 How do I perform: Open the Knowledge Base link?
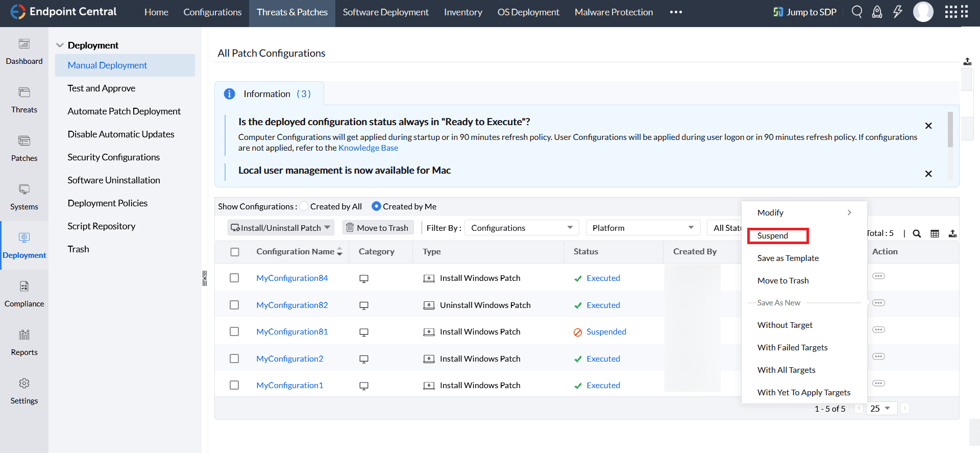368,148
